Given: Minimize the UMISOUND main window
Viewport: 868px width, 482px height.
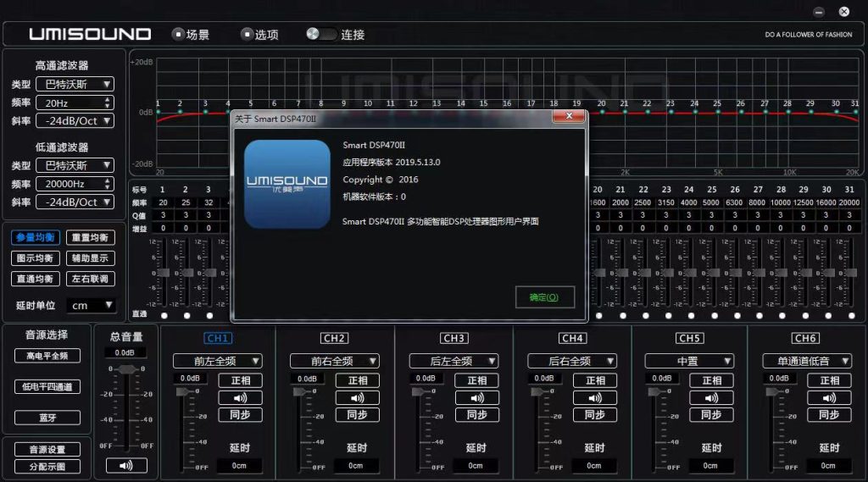Looking at the screenshot, I should pos(819,12).
